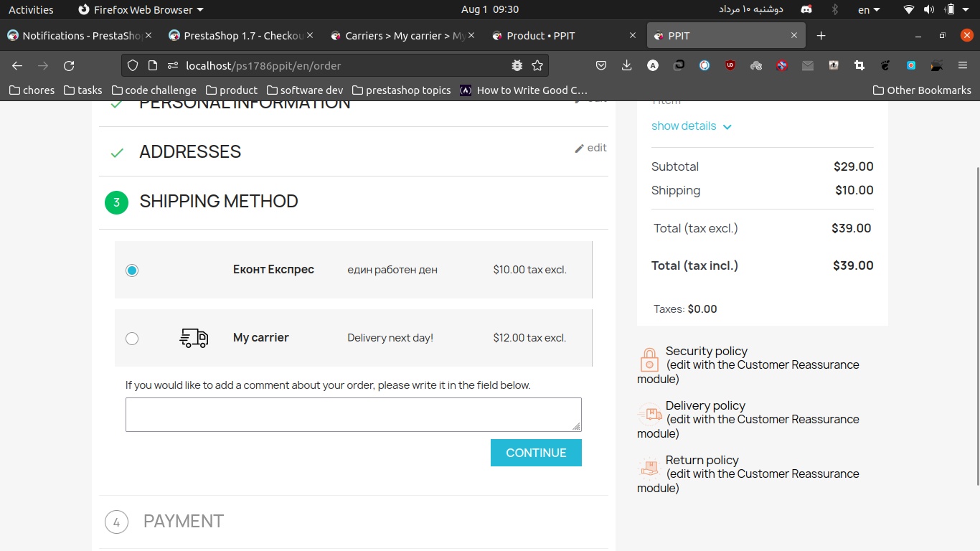Click the Total (tax incl.) $39.00 value
The image size is (980, 551).
(x=853, y=265)
